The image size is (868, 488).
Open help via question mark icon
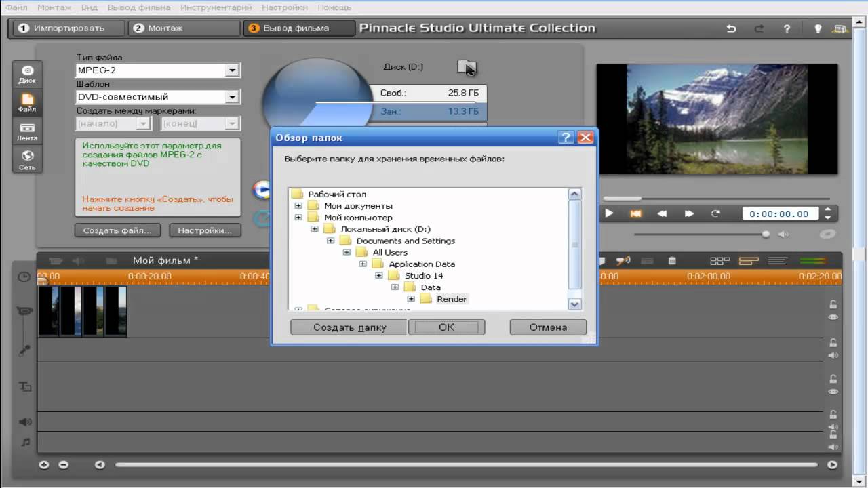point(787,28)
